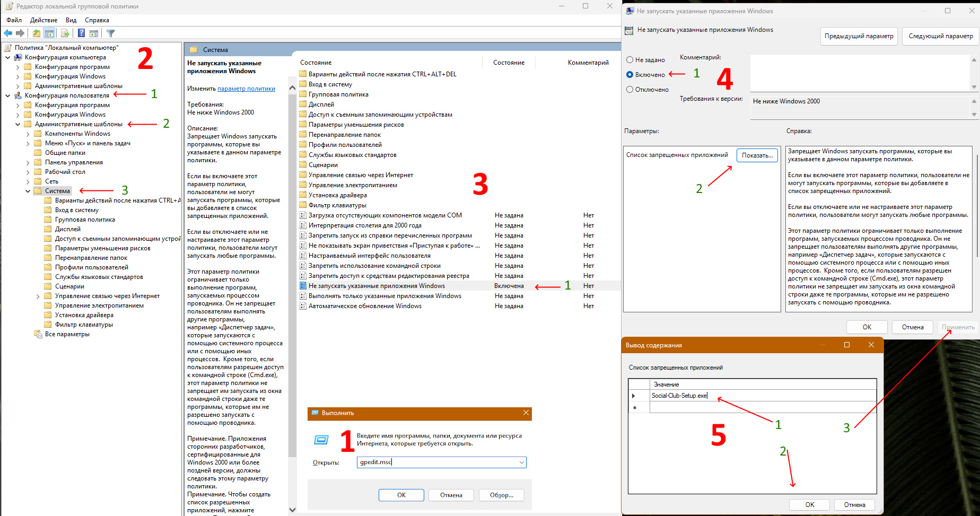Open the Открыть dropdown arrow in the Выполнить dialog
980x516 pixels.
click(522, 462)
